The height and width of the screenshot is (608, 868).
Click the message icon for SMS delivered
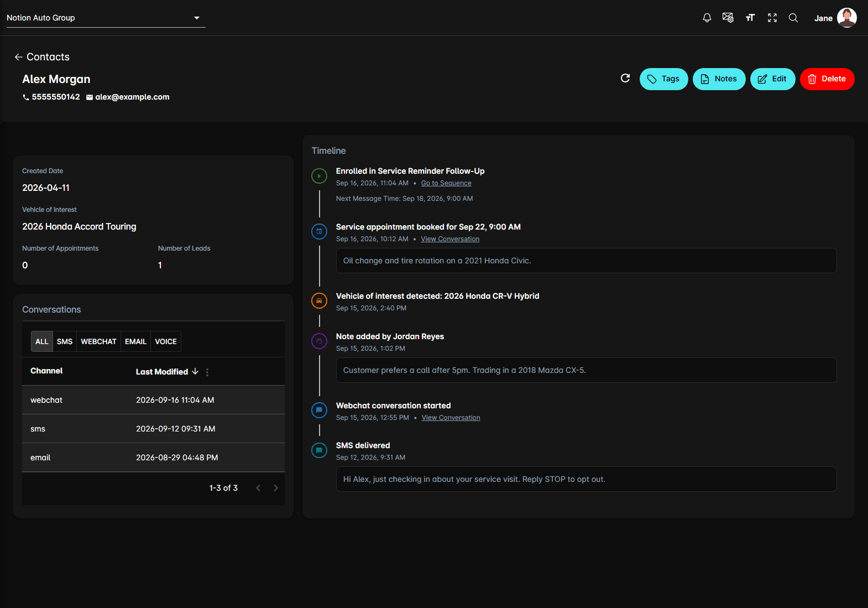[x=319, y=450]
